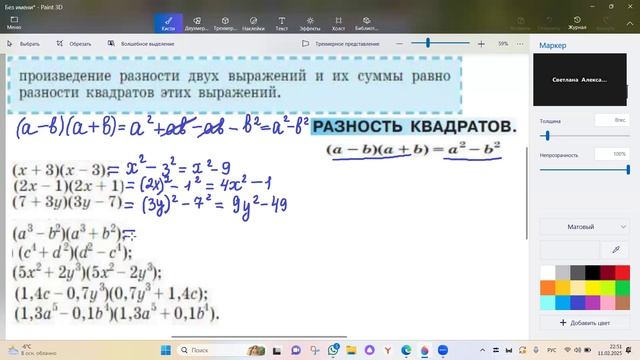640x360 pixels.
Task: Select the Кисти brushes tool
Action: (x=168, y=23)
